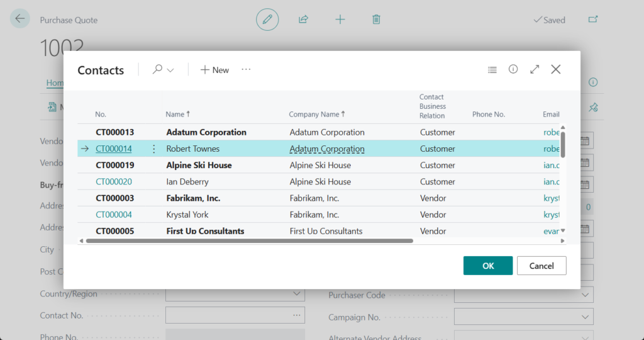The image size is (644, 340).
Task: Select the Fabrikam, Inc. row CT000003
Action: point(114,198)
